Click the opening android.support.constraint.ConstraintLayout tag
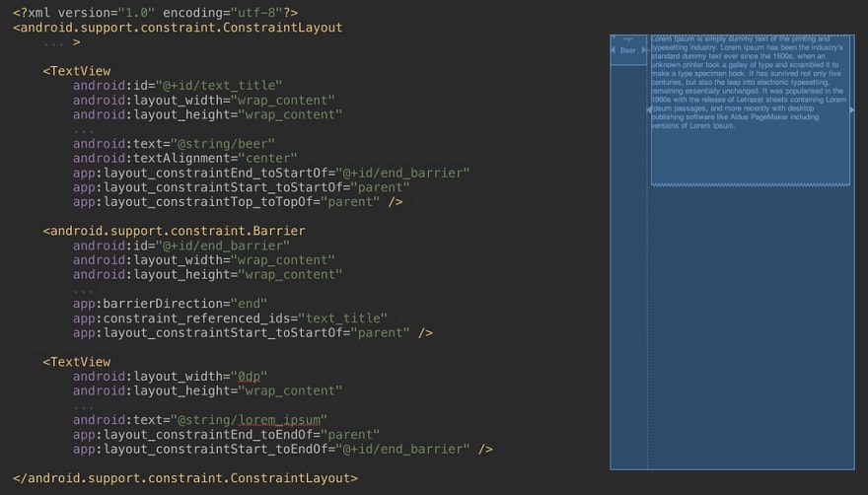The width and height of the screenshot is (868, 495). point(178,28)
